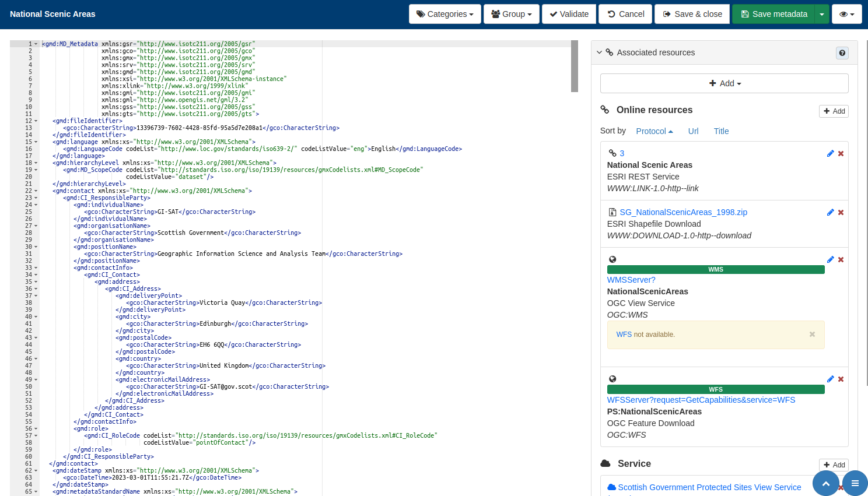
Task: Dismiss the WFS not available alert
Action: [x=812, y=334]
